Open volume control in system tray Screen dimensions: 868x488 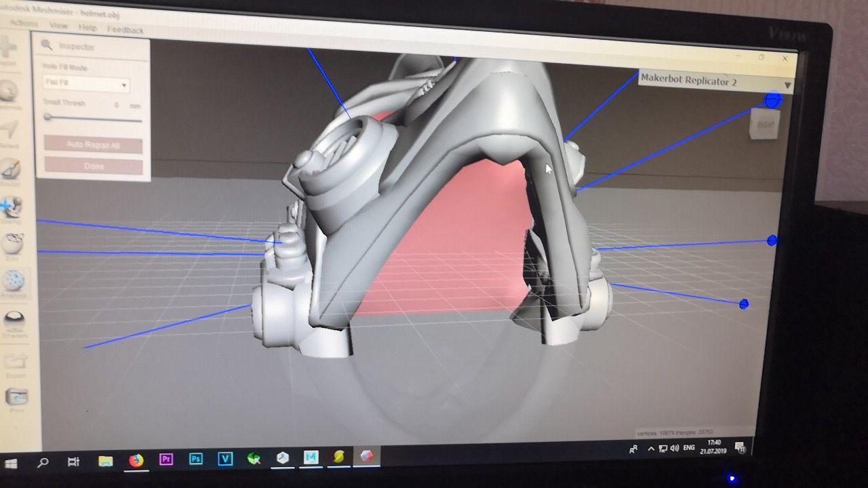coord(675,448)
